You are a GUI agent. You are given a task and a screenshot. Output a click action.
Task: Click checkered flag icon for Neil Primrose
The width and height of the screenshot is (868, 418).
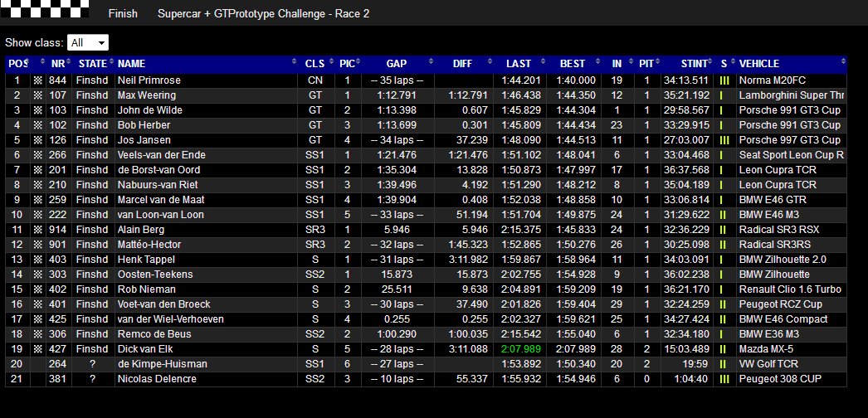pyautogui.click(x=37, y=80)
